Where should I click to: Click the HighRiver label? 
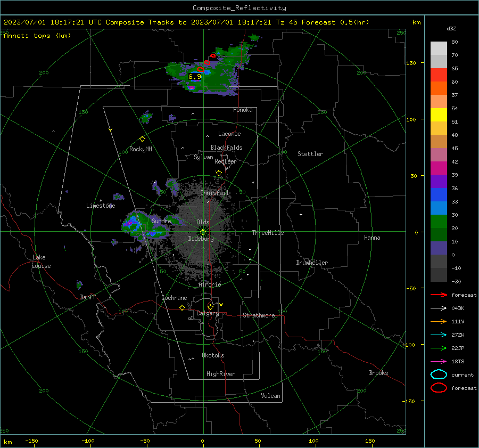(x=221, y=374)
